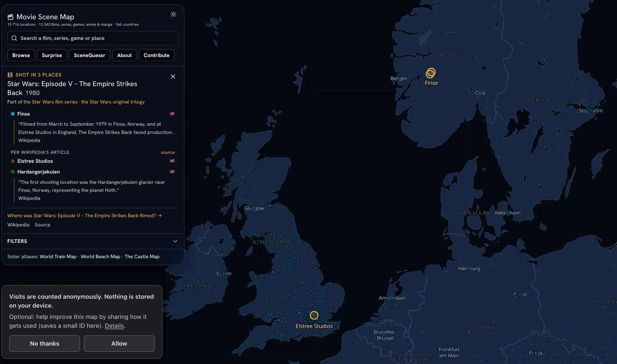
Task: Click the Movie Scene Map title
Action: (45, 17)
